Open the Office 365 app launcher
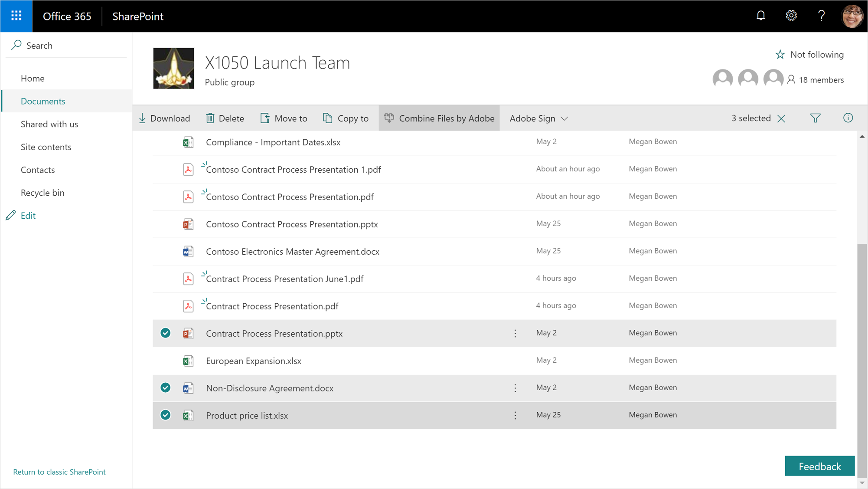The height and width of the screenshot is (489, 868). [x=16, y=16]
